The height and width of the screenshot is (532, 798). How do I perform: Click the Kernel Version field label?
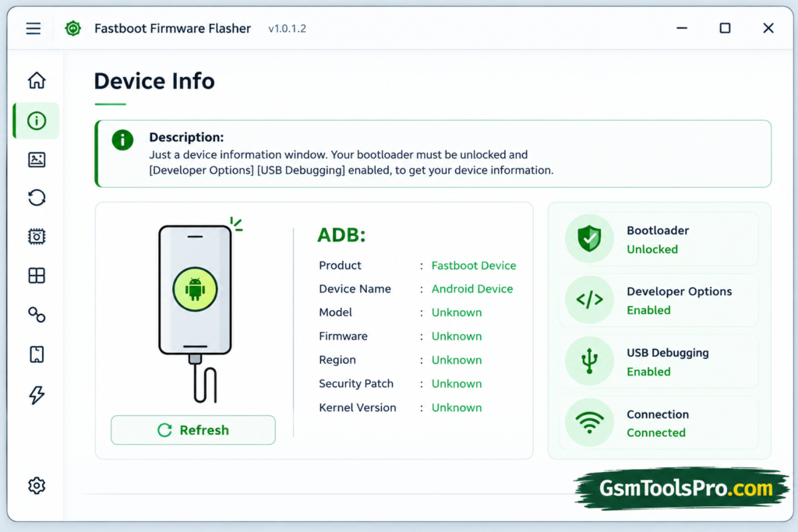357,407
